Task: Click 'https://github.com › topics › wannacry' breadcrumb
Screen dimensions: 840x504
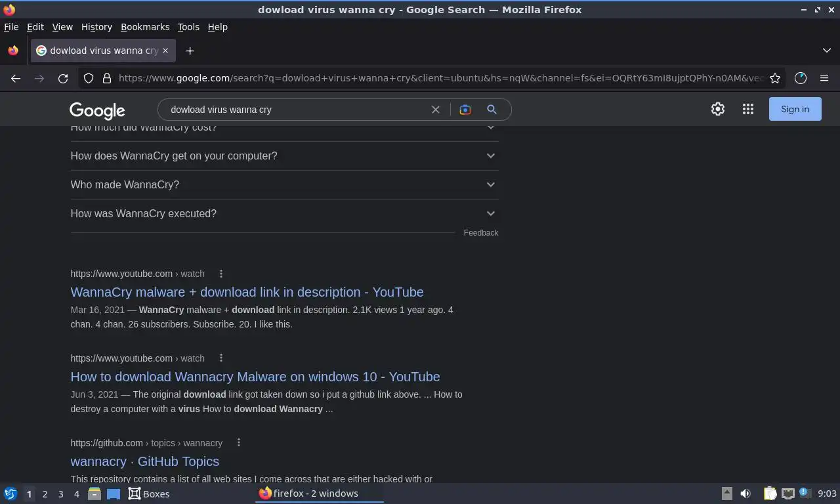Action: point(146,443)
